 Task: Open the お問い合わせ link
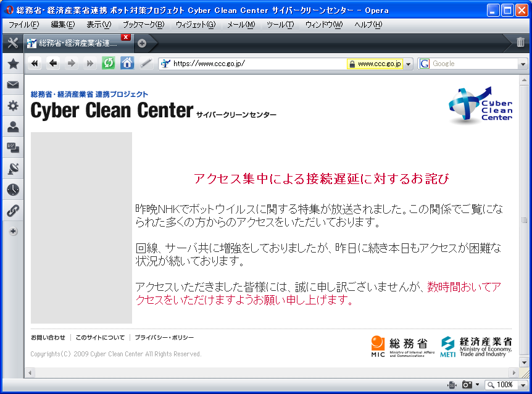pyautogui.click(x=48, y=338)
